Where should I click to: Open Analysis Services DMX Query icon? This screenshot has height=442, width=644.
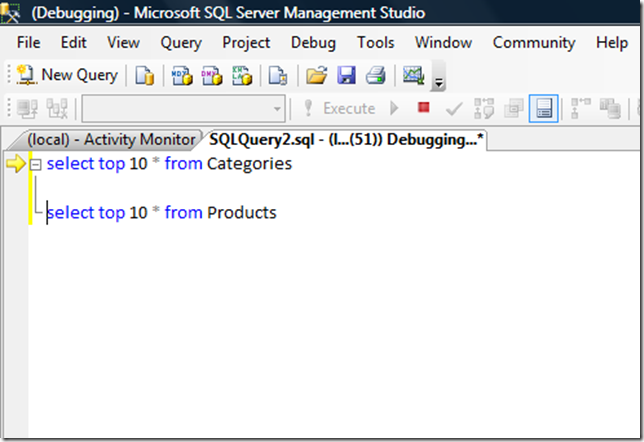click(212, 76)
